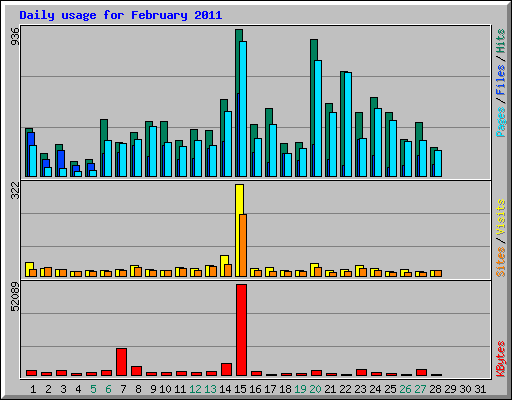Viewport: 512px width, 400px height.
Task: Click green weekend day label '19'
Action: click(x=300, y=389)
